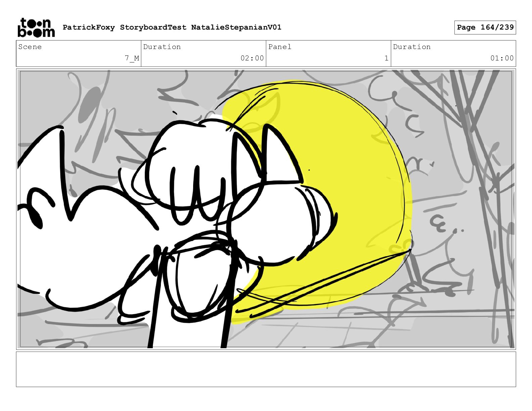Click the 'Page 164/239' page indicator
532x411 pixels.
pyautogui.click(x=485, y=28)
